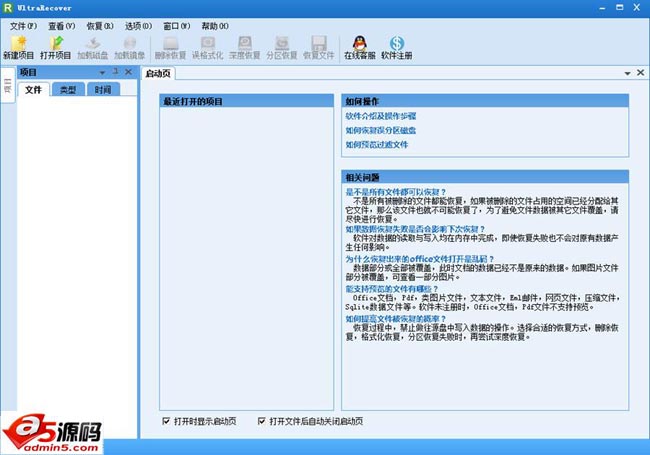Open link 如何预览过滤文件
Image resolution: width=650 pixels, height=455 pixels.
(x=377, y=144)
